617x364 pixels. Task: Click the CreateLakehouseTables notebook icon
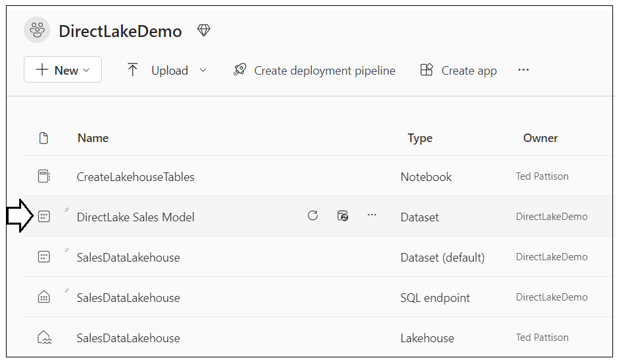point(44,176)
